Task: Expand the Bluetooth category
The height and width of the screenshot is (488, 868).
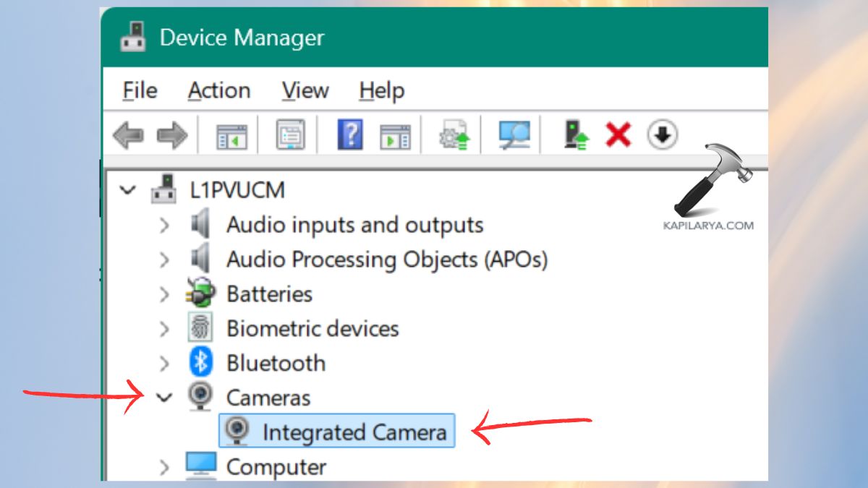Action: 165,363
